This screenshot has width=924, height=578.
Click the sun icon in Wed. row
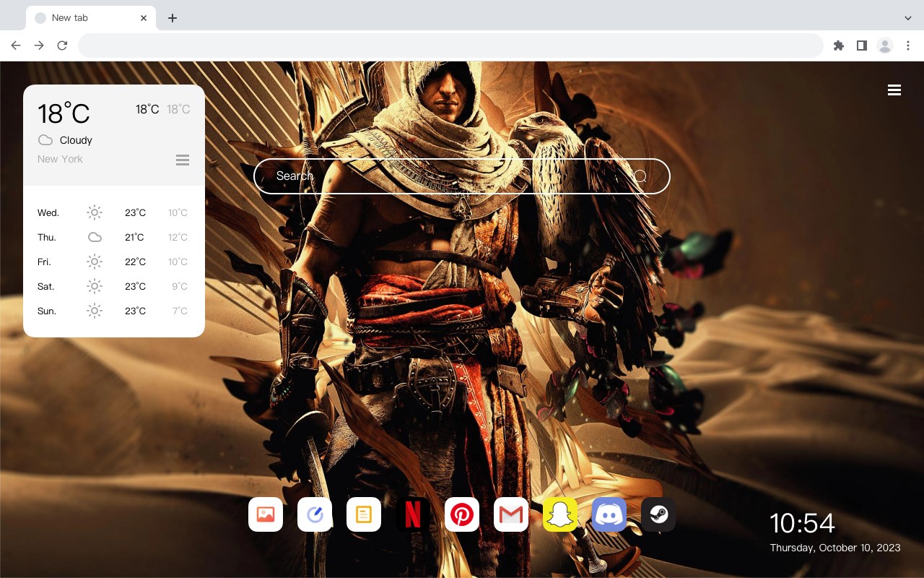(x=95, y=212)
